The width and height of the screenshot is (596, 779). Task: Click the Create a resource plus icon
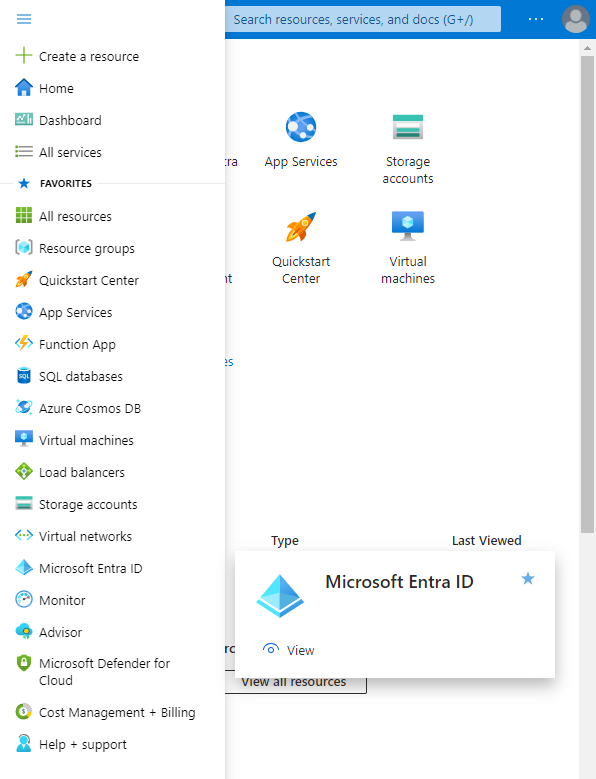point(24,56)
